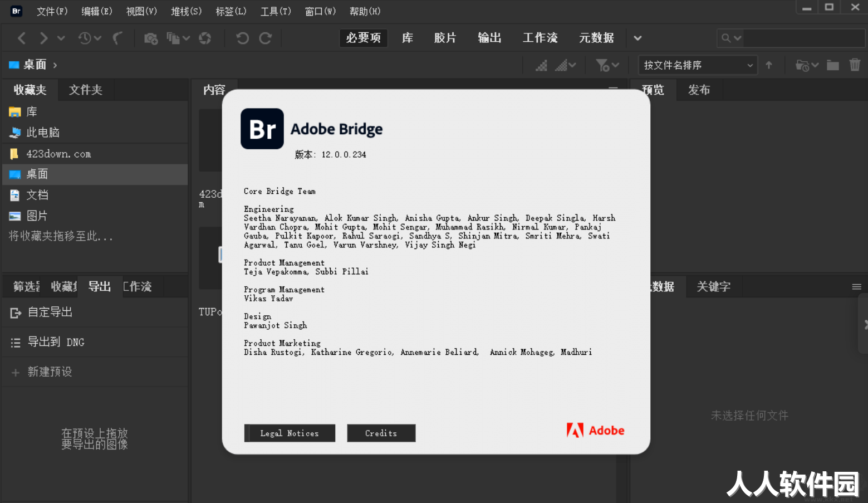Click the boomerang return icon

(117, 38)
